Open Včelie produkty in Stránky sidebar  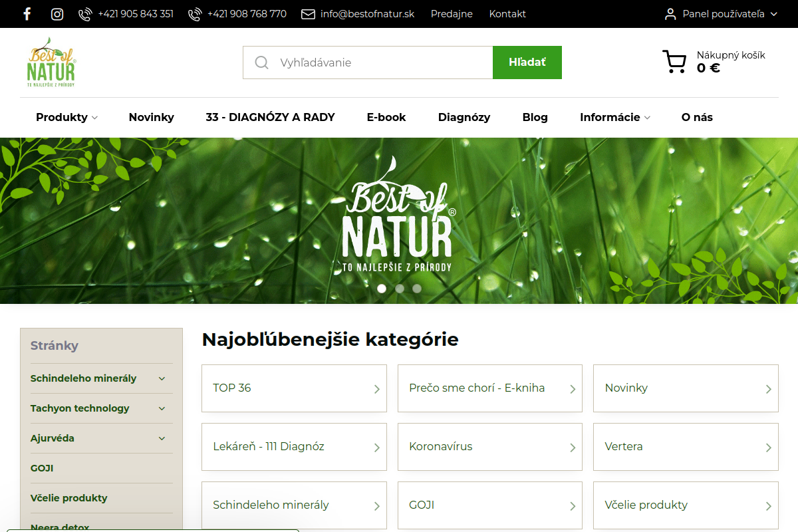click(x=68, y=498)
